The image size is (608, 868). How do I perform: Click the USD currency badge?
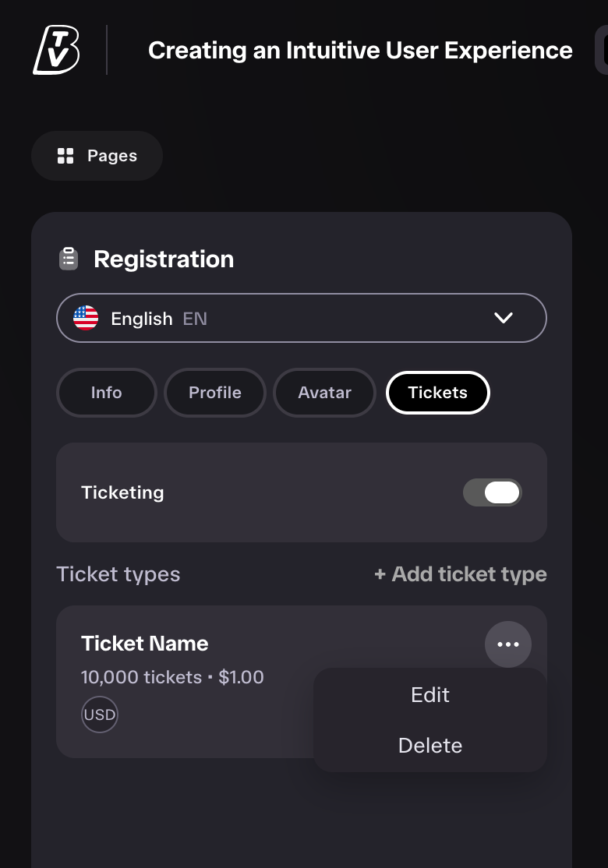click(x=100, y=715)
